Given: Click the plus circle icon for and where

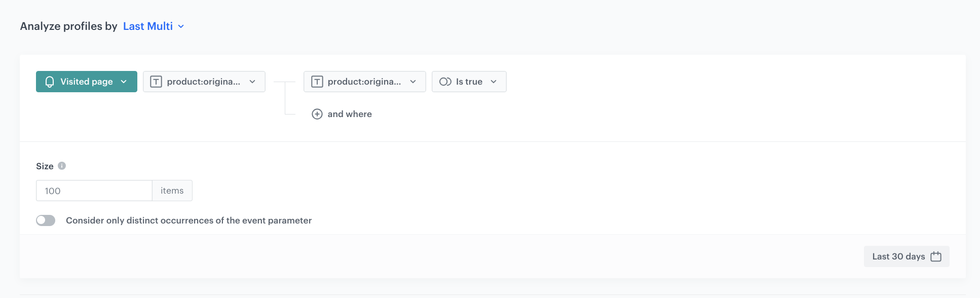Looking at the screenshot, I should (317, 114).
